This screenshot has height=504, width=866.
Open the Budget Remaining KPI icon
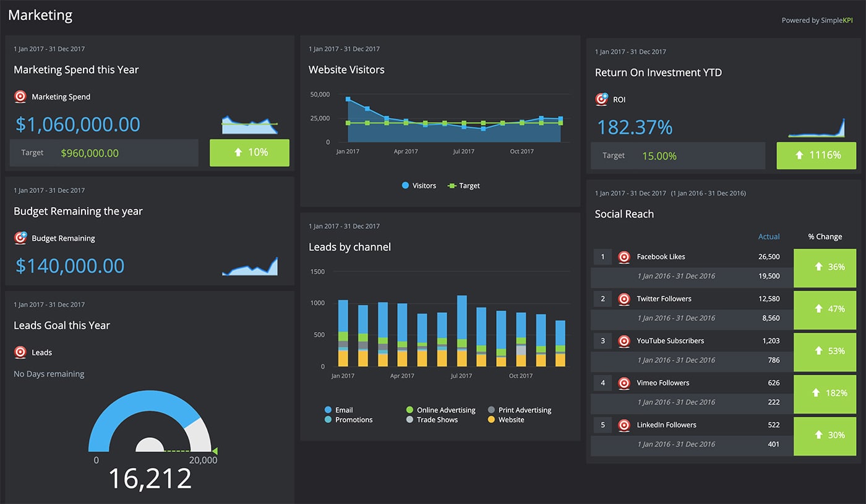20,238
